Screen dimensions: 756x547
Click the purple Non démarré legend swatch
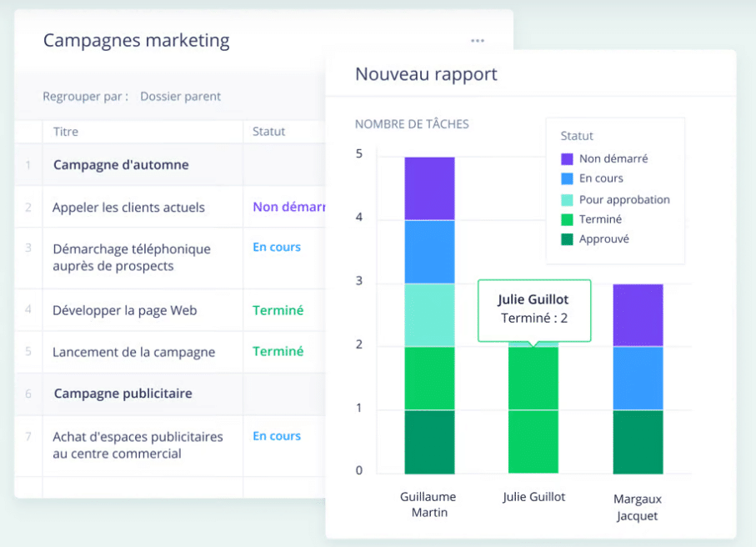click(x=567, y=158)
